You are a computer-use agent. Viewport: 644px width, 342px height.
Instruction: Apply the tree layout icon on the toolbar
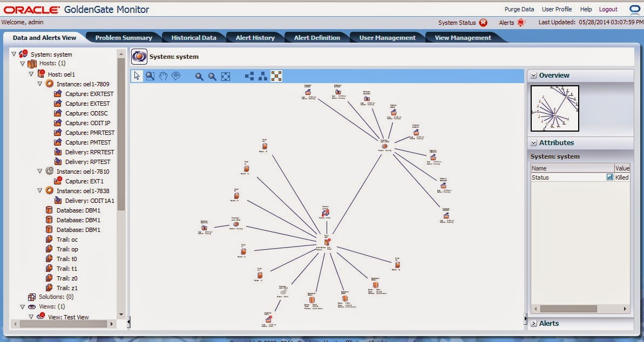click(263, 76)
